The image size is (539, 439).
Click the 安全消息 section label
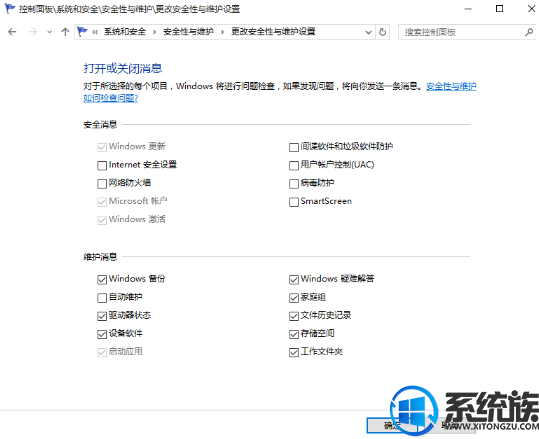pos(100,124)
